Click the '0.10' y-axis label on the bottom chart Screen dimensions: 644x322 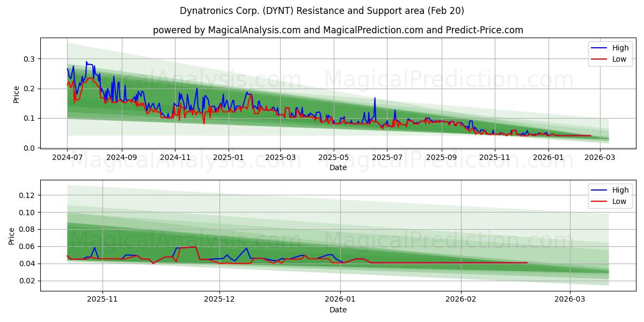point(28,213)
